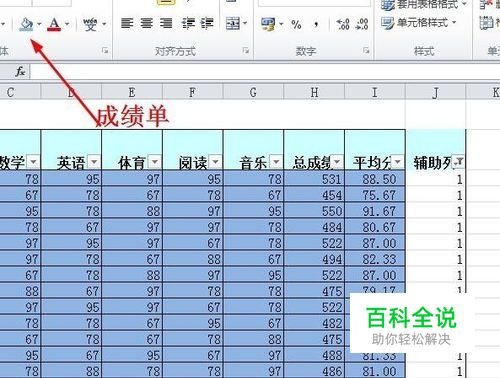The width and height of the screenshot is (500, 378).
Task: Open the phonetic guide dropdown arrow
Action: [104, 24]
